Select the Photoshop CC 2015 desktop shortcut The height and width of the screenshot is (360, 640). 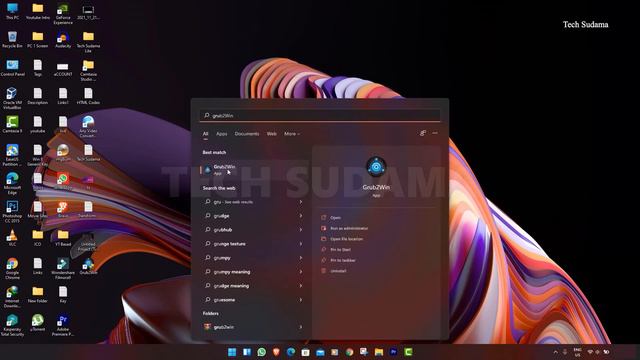click(12, 211)
